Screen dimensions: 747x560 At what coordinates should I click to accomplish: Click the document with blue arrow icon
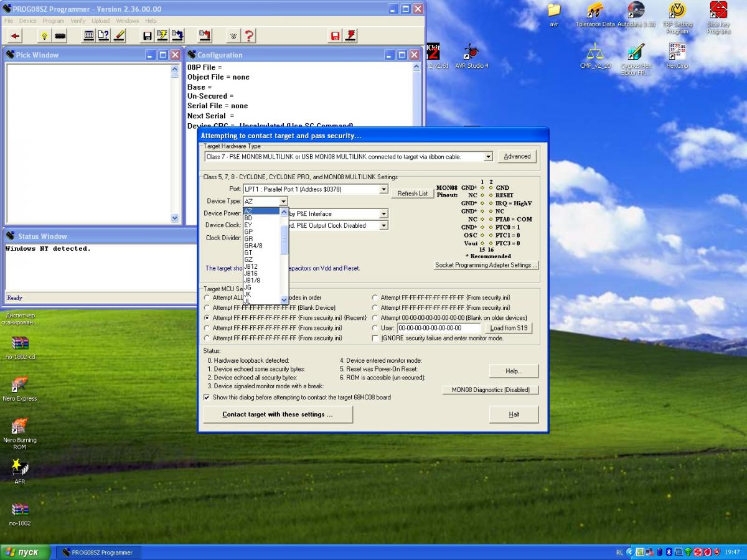177,35
